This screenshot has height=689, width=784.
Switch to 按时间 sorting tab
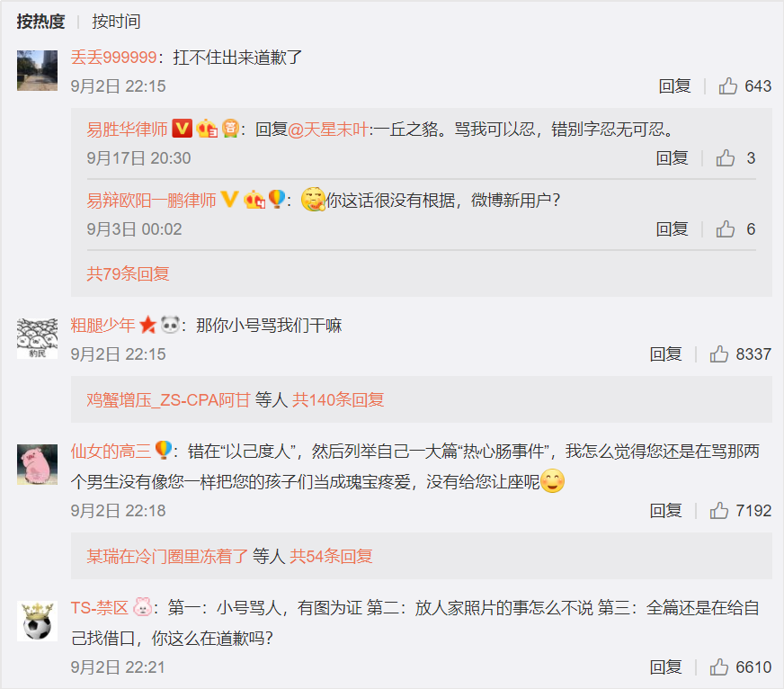[116, 22]
